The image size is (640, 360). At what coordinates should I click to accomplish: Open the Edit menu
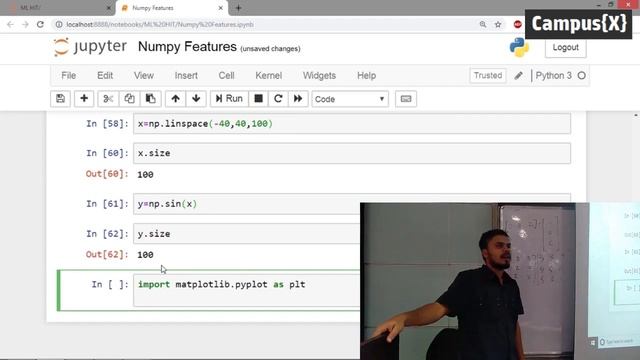(x=105, y=76)
